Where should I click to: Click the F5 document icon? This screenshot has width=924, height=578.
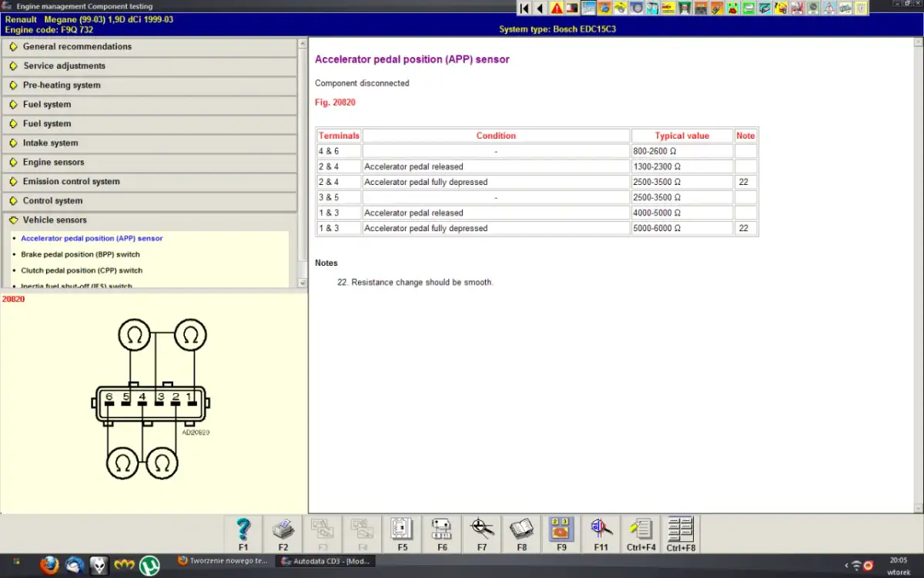click(x=402, y=529)
